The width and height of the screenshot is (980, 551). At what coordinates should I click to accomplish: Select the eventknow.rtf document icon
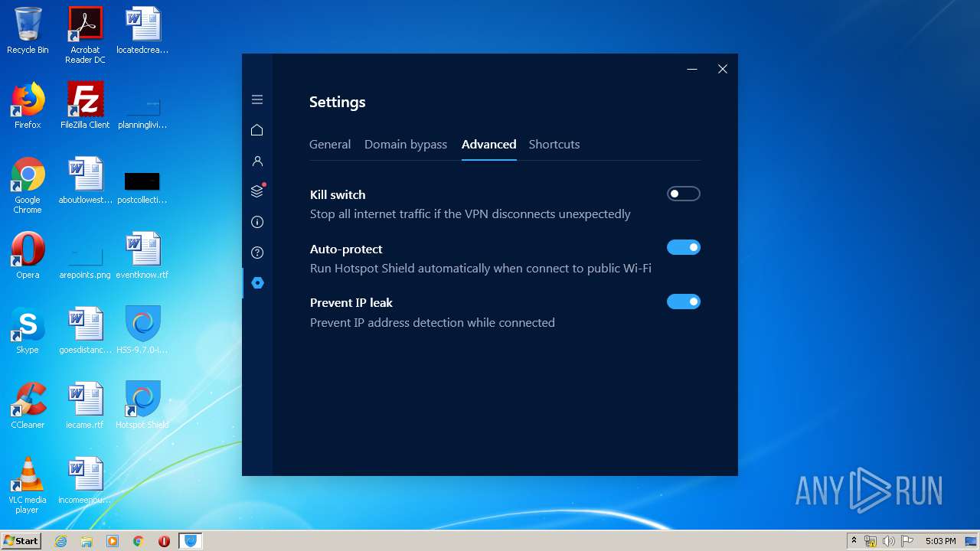pyautogui.click(x=142, y=256)
